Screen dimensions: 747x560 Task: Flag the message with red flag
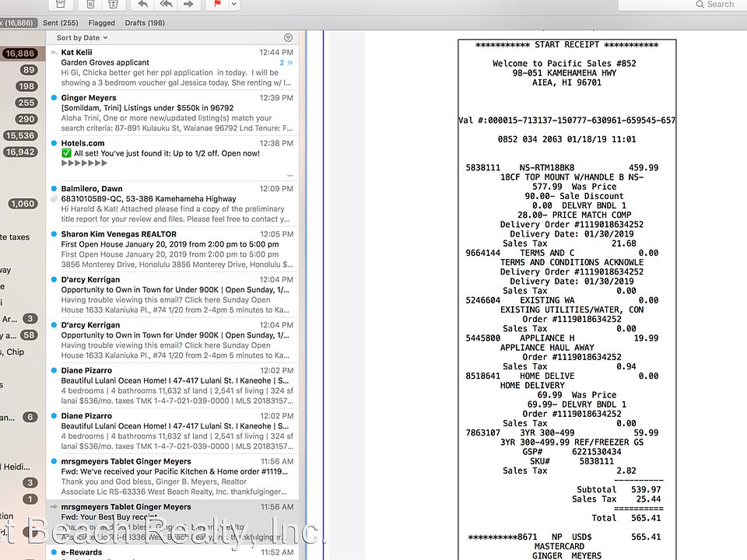(x=216, y=4)
